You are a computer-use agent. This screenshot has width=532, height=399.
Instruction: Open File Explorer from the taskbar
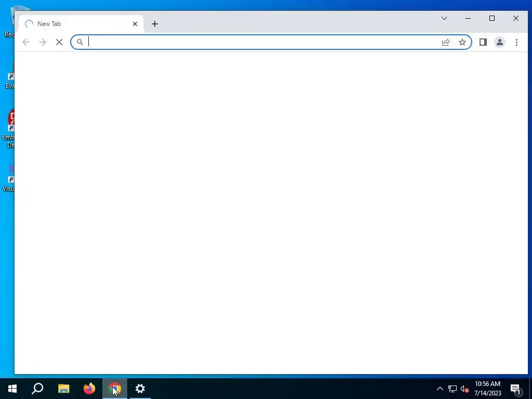coord(63,389)
